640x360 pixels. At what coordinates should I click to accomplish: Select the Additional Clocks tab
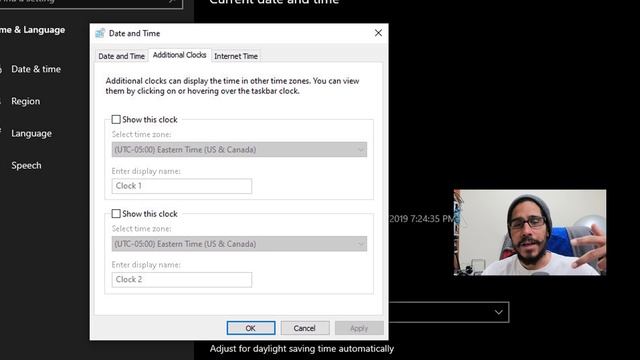click(x=180, y=55)
